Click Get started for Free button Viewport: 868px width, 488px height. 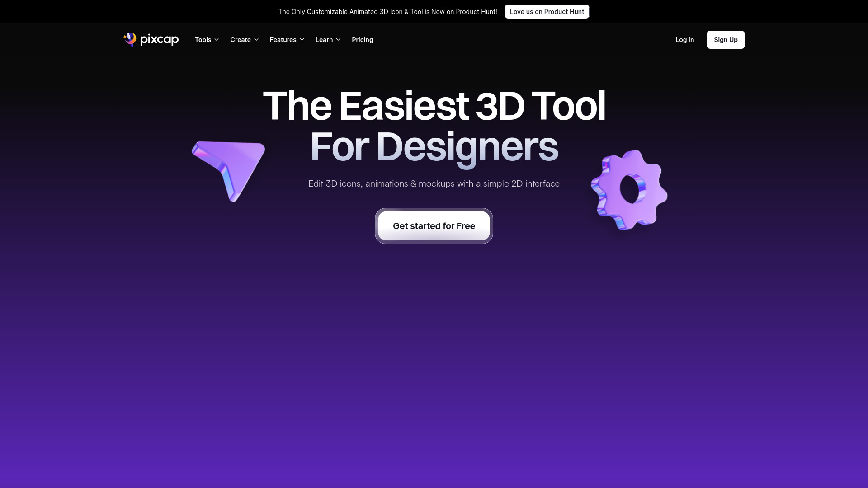click(434, 226)
